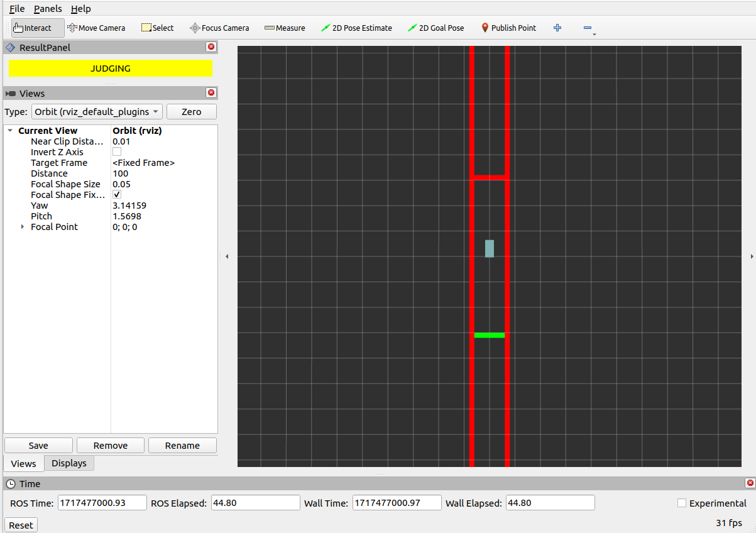Viewport: 756px width, 533px height.
Task: Switch to the Displays tab
Action: (x=69, y=463)
